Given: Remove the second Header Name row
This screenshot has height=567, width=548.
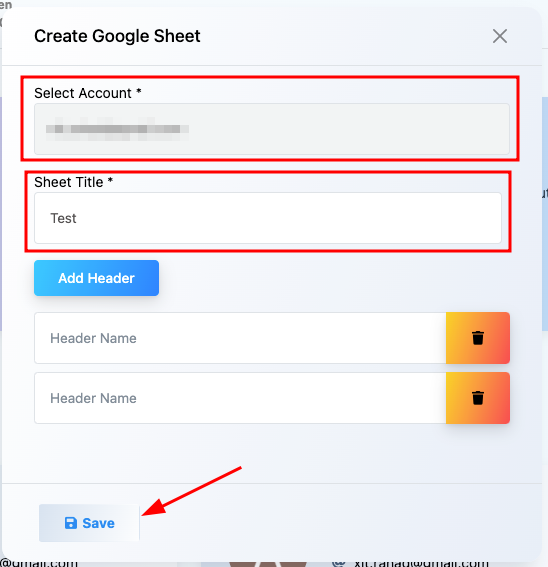Looking at the screenshot, I should pos(478,398).
